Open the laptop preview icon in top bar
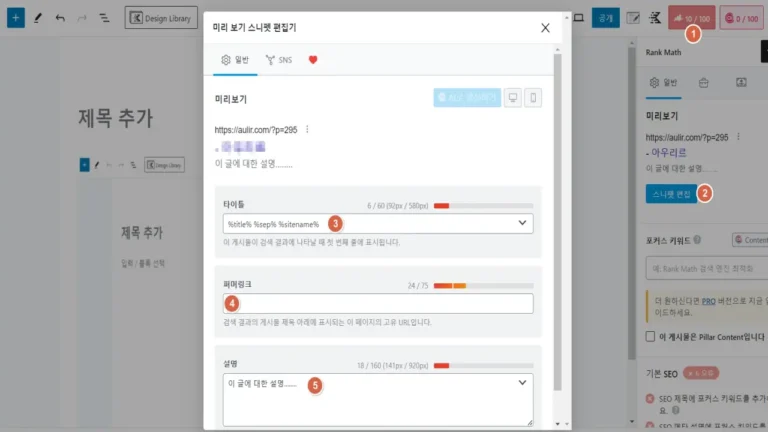768x432 pixels. click(579, 18)
